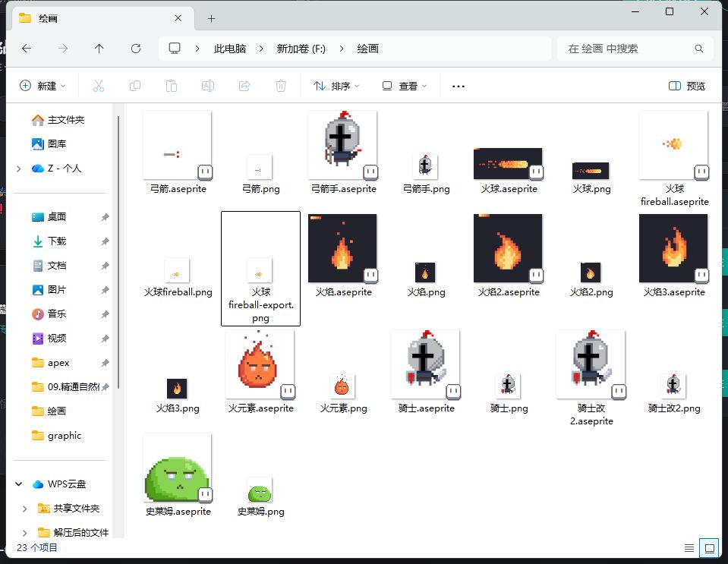The height and width of the screenshot is (564, 728).
Task: Click the Cut scissors icon in toolbar
Action: click(99, 86)
